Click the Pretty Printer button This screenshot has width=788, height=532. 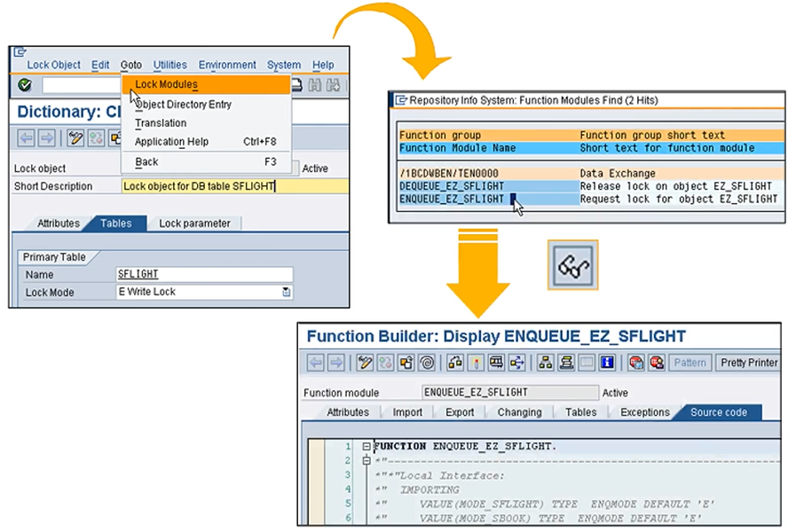748,363
